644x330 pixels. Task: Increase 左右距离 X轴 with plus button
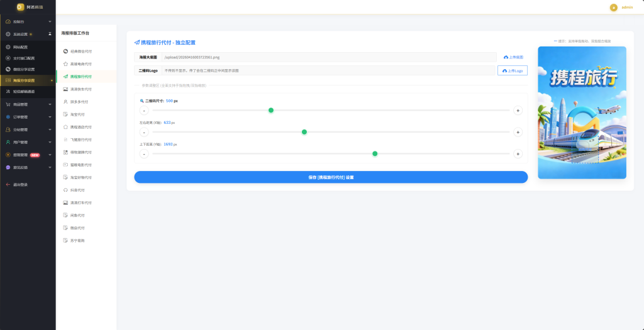click(x=518, y=132)
